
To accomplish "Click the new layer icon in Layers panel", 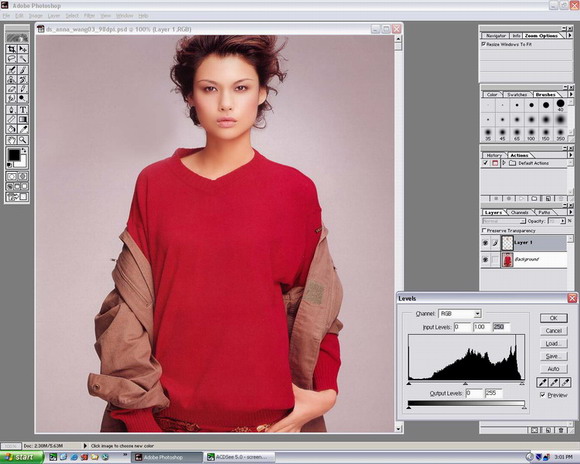I will 548,430.
